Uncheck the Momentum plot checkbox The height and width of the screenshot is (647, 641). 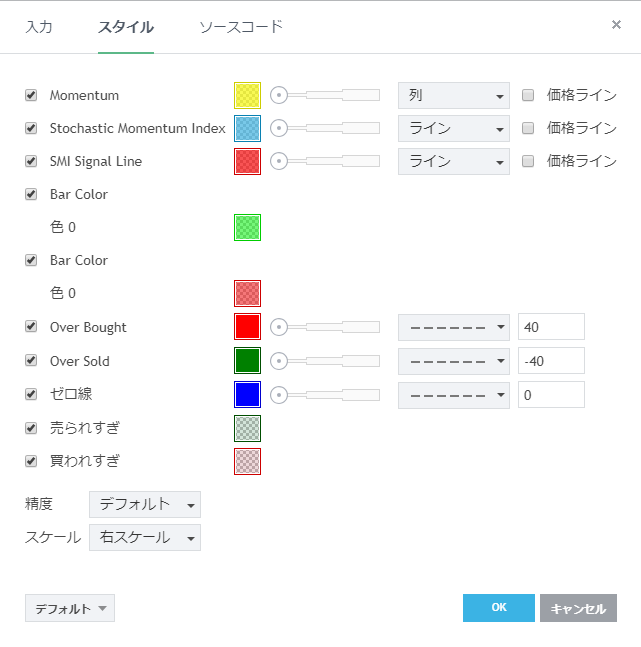(x=31, y=96)
